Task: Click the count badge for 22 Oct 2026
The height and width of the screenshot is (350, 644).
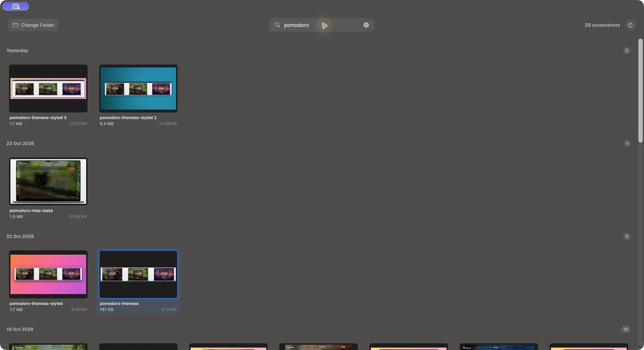Action: (x=627, y=237)
